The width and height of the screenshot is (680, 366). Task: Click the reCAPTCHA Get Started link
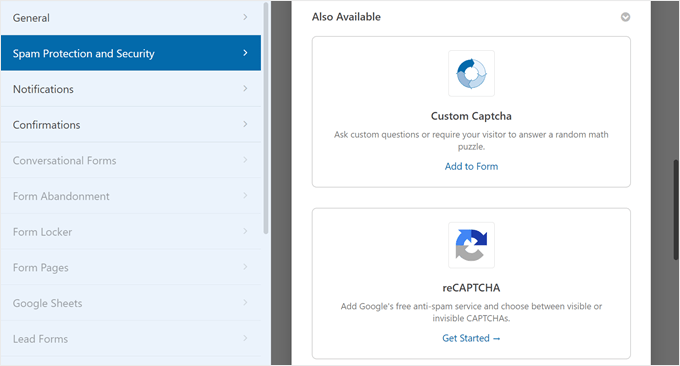471,338
